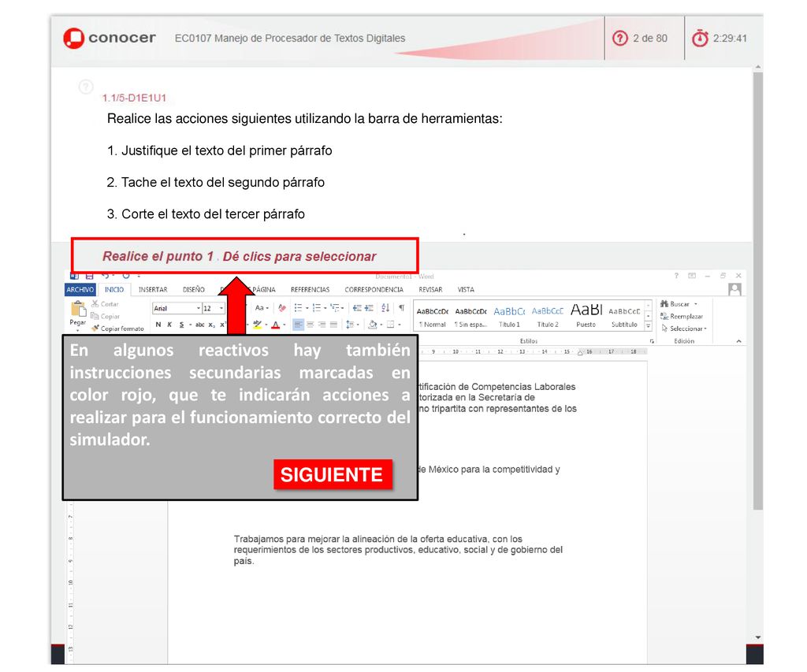Open the font color dropdown arrow

pyautogui.click(x=284, y=325)
